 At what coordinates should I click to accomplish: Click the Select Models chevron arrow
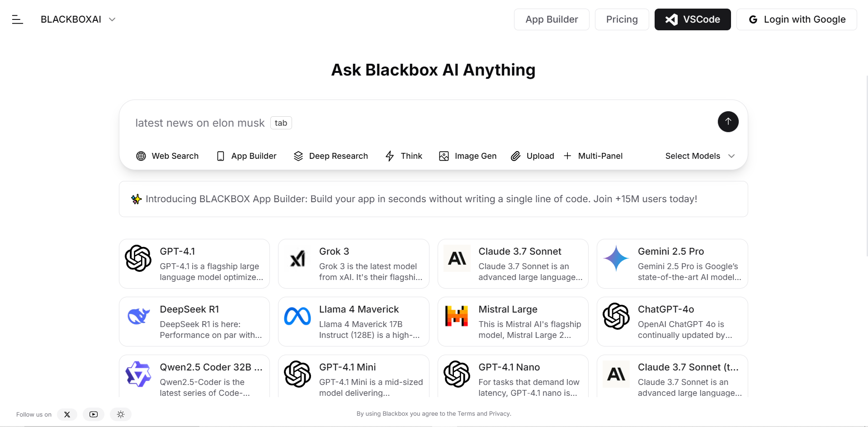pyautogui.click(x=731, y=156)
